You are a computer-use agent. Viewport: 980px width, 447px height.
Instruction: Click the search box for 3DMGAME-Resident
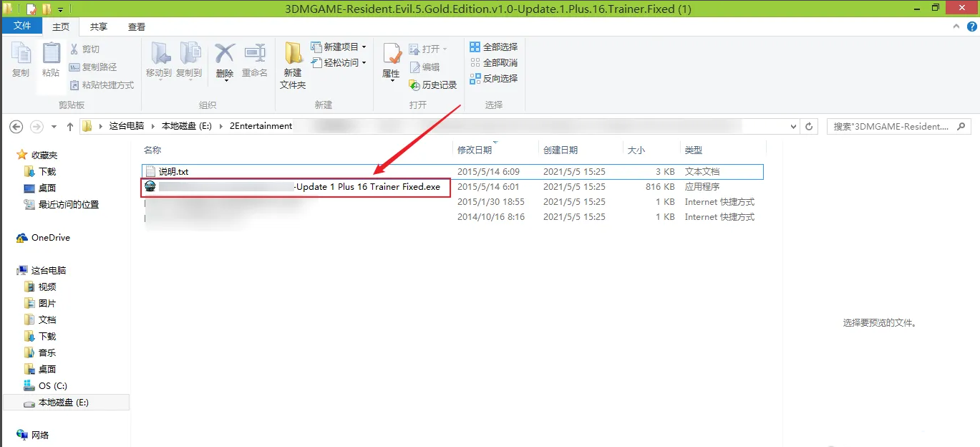pos(895,126)
